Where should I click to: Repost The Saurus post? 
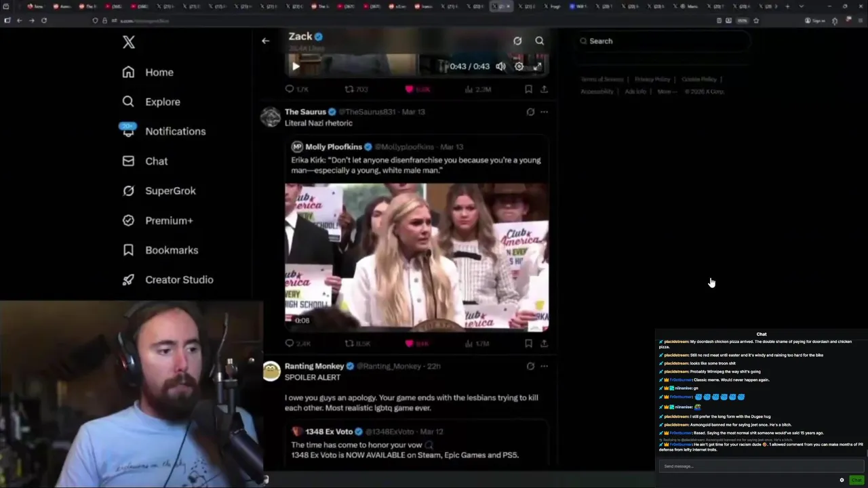coord(357,344)
